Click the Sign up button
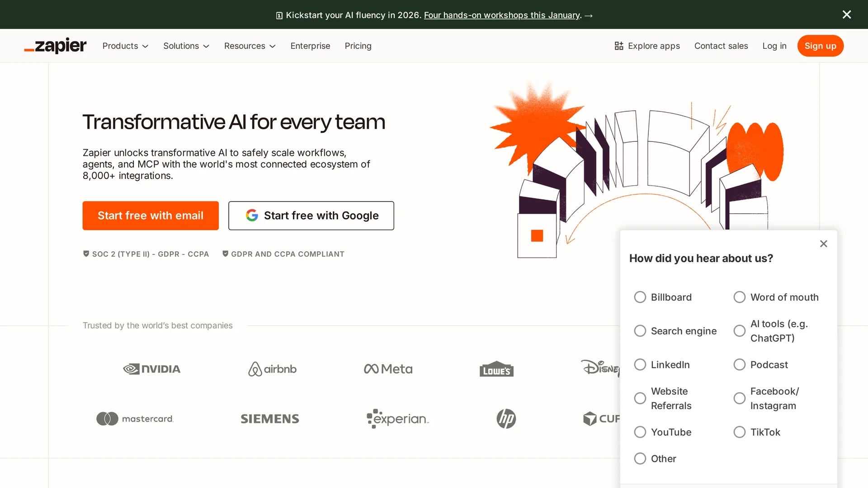Image resolution: width=868 pixels, height=488 pixels. (x=821, y=46)
